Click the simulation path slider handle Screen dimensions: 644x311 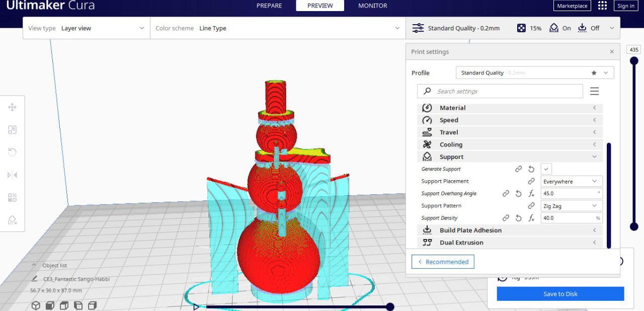point(390,306)
